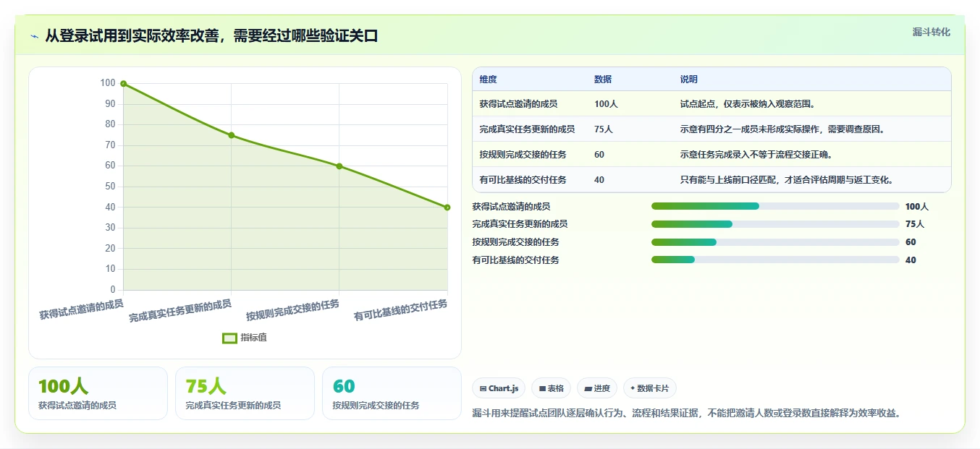
Task: Open the 75人 stat card
Action: coord(245,393)
